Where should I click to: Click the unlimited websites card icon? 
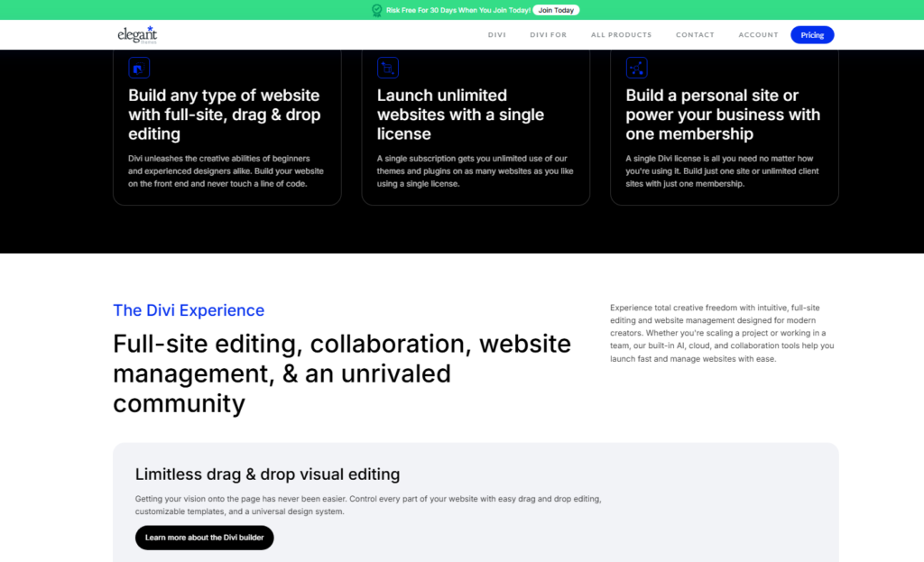point(388,68)
